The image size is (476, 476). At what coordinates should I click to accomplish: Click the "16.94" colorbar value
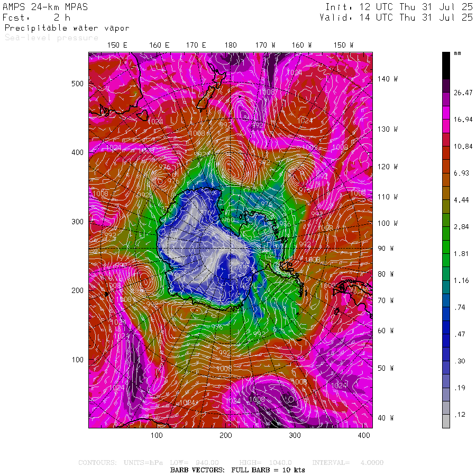point(463,120)
